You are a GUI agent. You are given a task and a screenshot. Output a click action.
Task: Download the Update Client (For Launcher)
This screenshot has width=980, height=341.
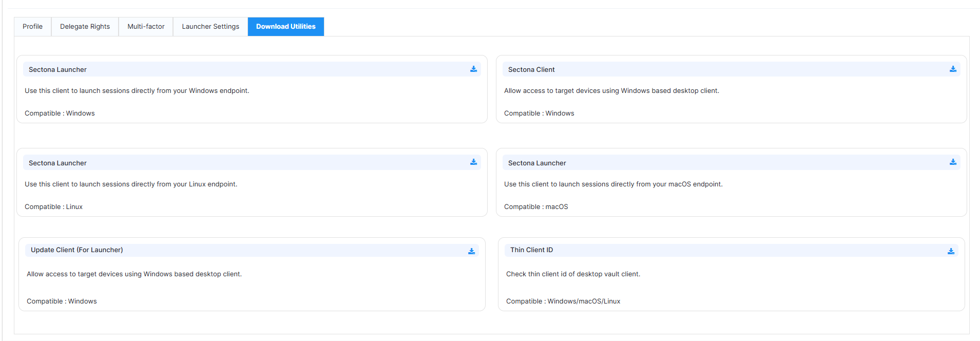(x=471, y=251)
